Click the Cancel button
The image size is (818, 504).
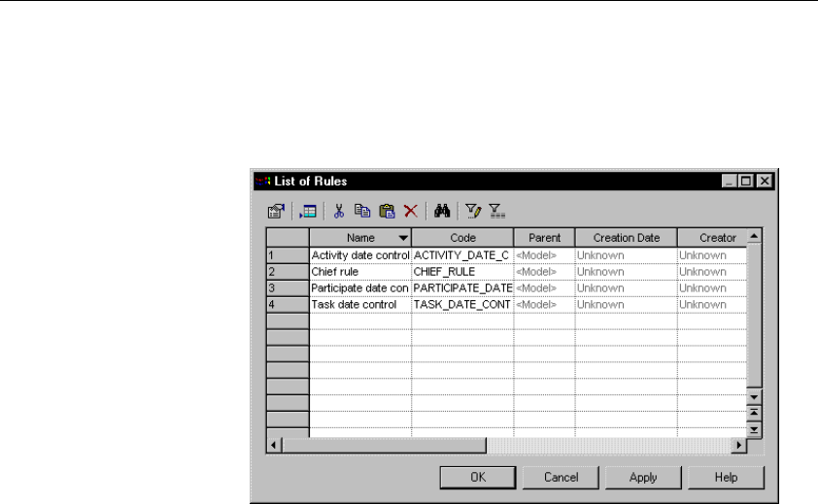click(561, 478)
